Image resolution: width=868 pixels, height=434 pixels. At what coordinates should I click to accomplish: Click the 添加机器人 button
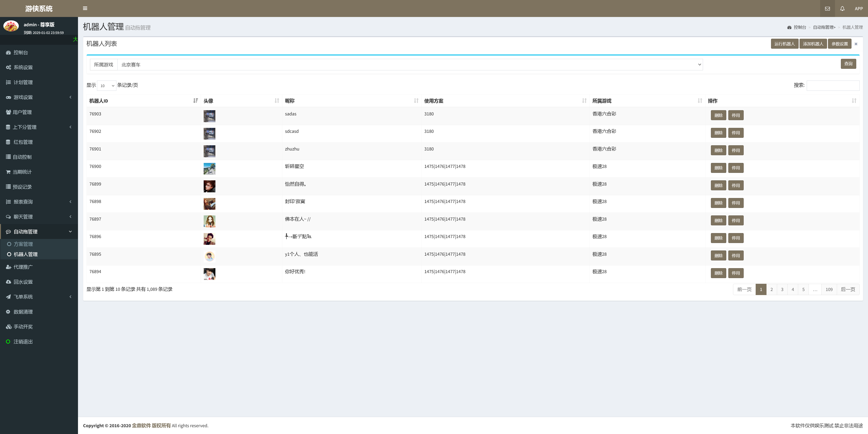tap(813, 44)
